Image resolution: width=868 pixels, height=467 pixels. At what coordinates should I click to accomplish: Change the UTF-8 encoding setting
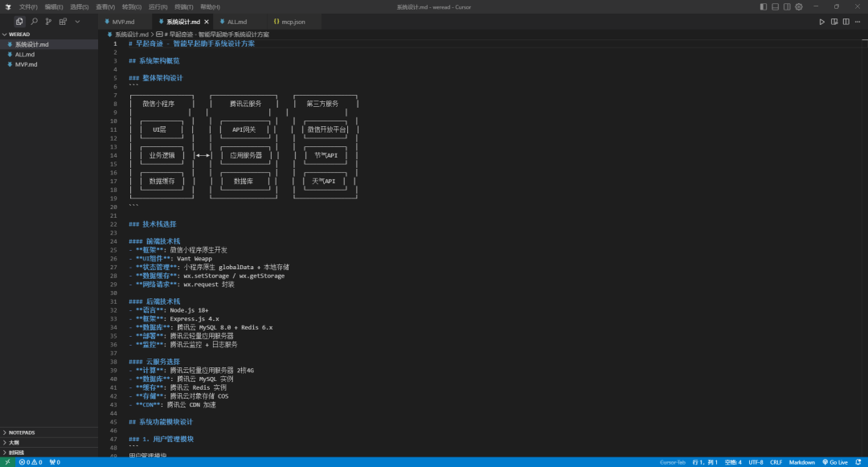click(x=755, y=462)
